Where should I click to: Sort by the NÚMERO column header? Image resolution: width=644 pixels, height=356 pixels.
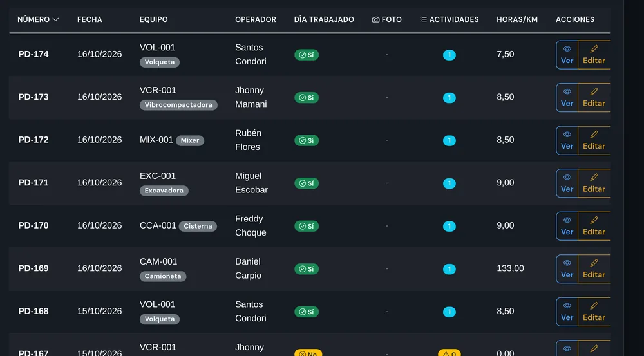(38, 19)
